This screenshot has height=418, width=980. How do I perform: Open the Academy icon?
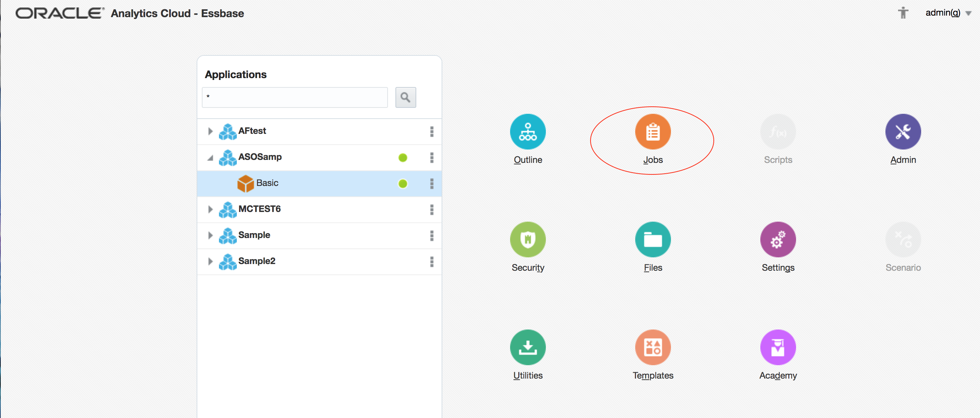(777, 347)
